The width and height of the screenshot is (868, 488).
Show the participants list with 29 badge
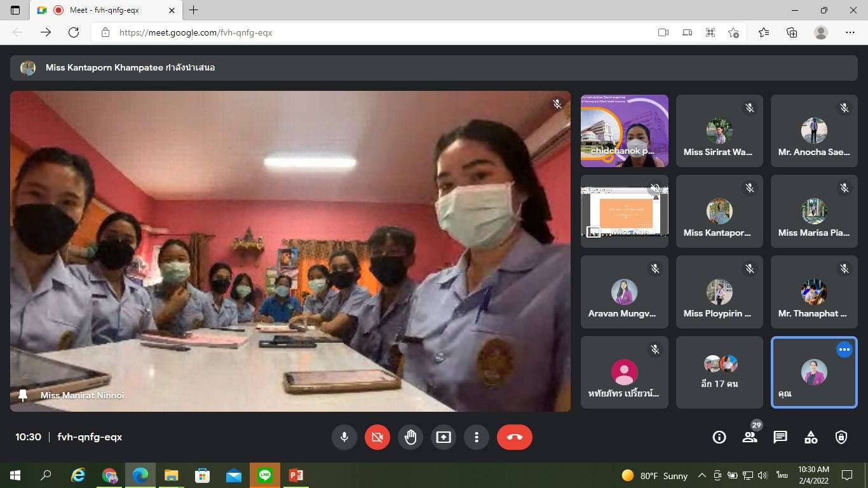[750, 437]
